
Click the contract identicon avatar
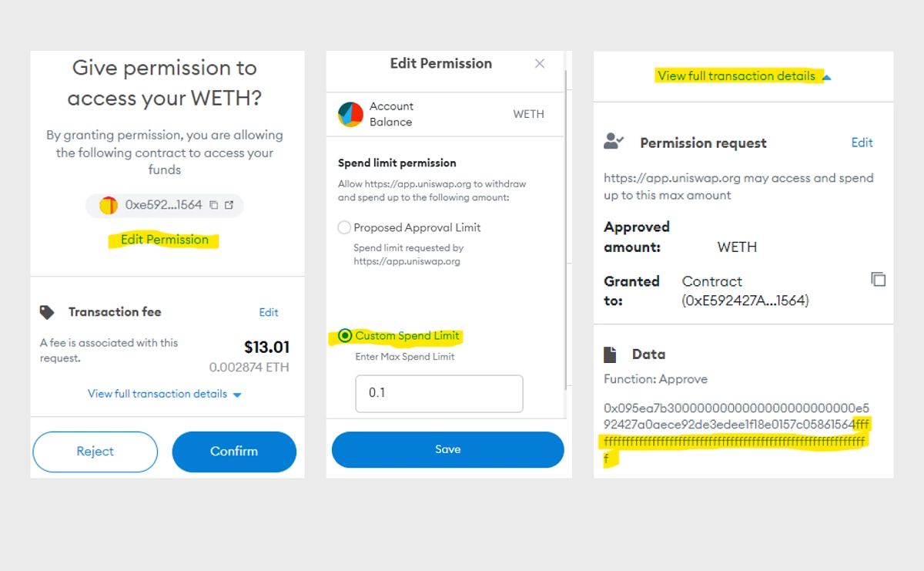coord(109,205)
